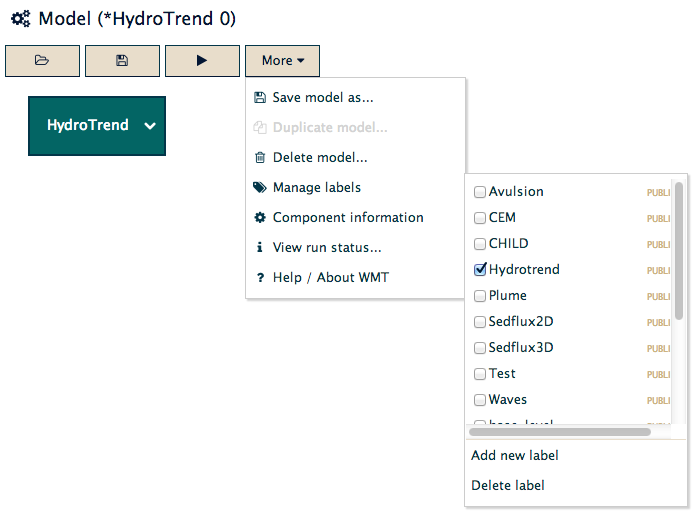Viewport: 700px width, 525px height.
Task: Expand the HydroTrend component chevron
Action: 150,126
